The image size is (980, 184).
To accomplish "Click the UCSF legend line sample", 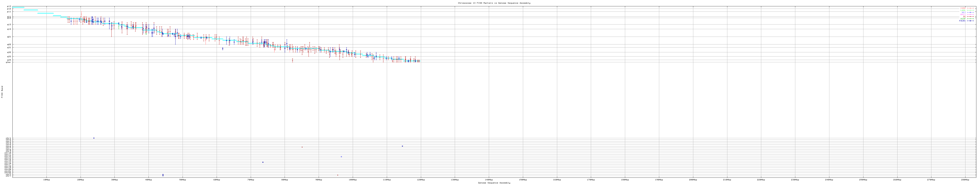I will click(970, 19).
